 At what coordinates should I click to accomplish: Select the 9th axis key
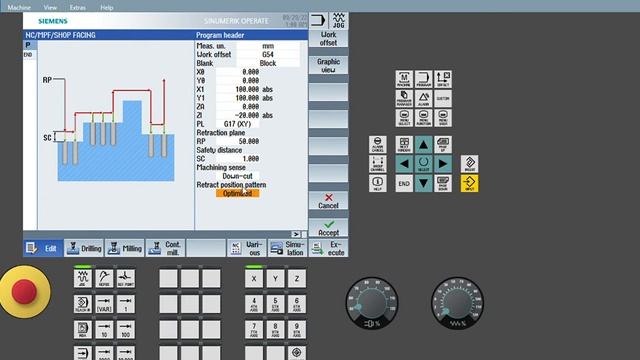[x=297, y=329]
